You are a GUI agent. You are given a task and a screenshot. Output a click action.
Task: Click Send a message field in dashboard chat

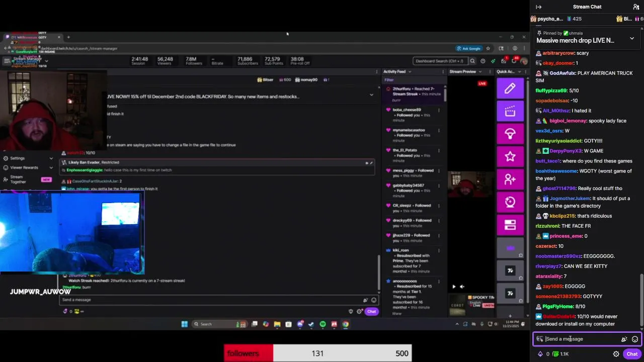[219, 300]
